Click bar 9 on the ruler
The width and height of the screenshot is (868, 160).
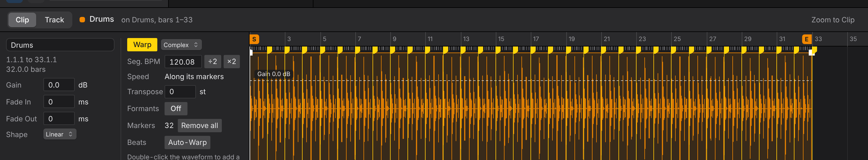[x=394, y=39]
